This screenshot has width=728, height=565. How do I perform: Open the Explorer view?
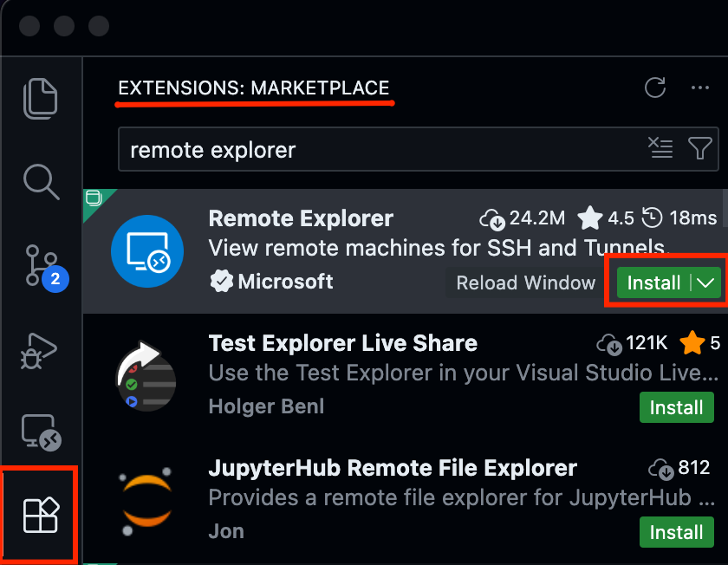[41, 98]
